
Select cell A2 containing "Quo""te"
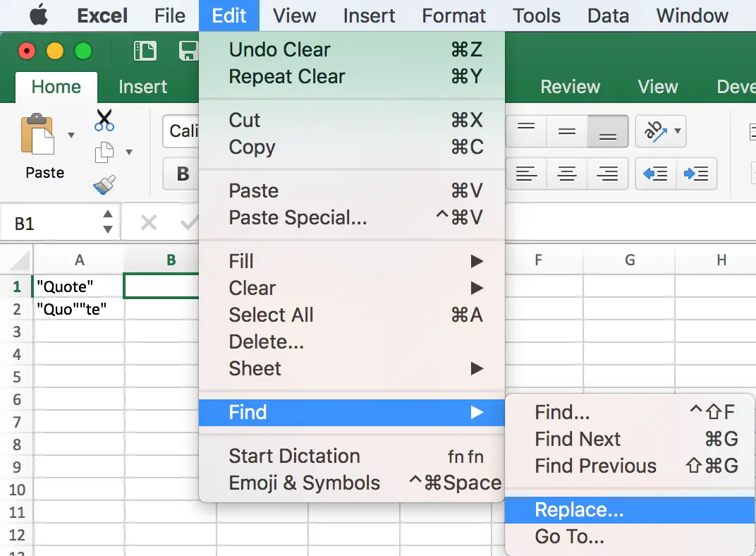click(78, 308)
